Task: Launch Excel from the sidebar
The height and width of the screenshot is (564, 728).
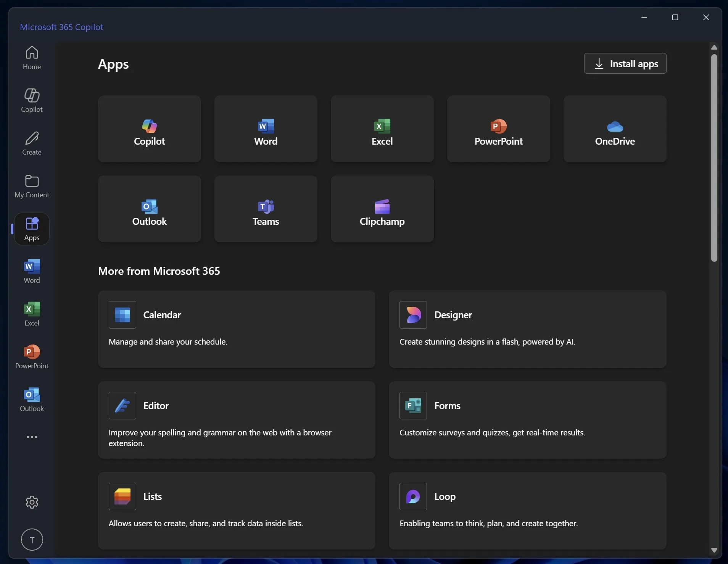Action: [x=32, y=313]
